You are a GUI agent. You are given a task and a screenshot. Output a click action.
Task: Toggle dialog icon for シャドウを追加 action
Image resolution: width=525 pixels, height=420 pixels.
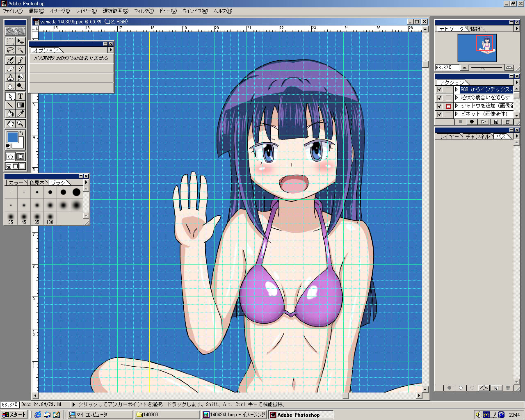coord(448,106)
